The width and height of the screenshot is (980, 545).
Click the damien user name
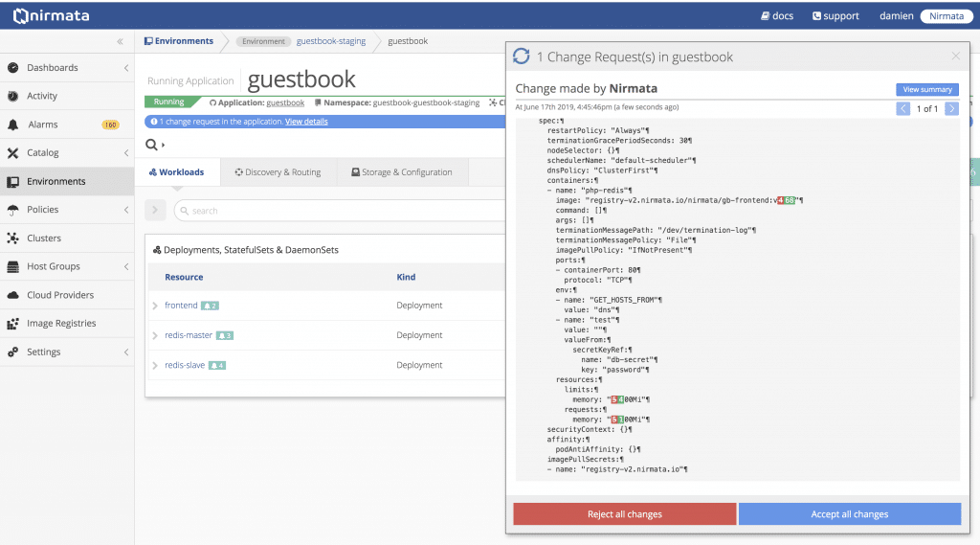coord(896,15)
